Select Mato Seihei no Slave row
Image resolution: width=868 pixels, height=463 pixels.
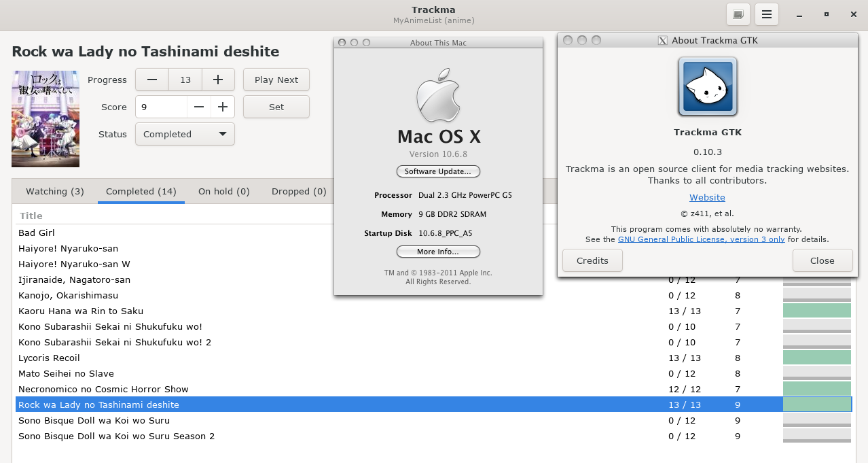(433, 373)
